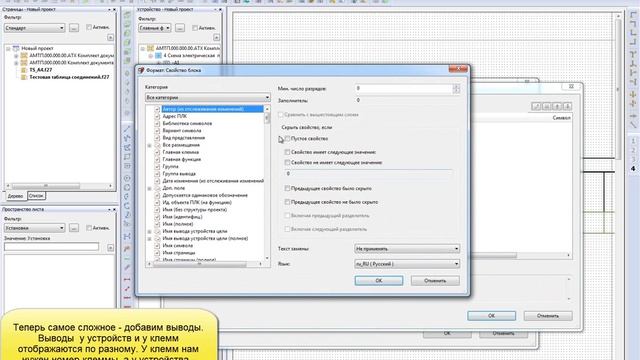Click the 'Значение: Установки' input field
This screenshot has height=360, width=640.
[x=51, y=247]
